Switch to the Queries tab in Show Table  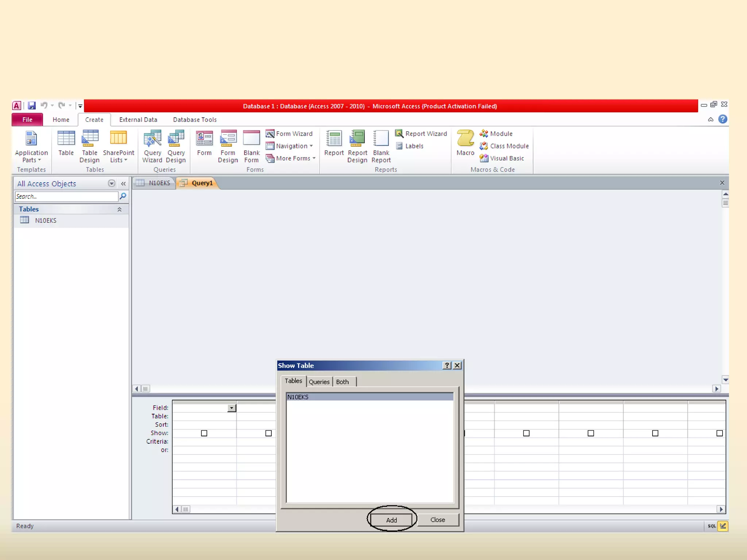click(x=319, y=382)
